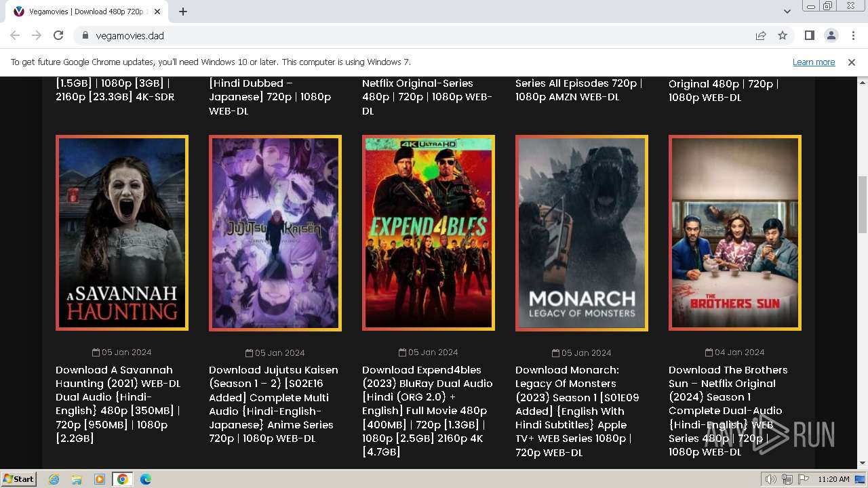Click the vegamovies.dad address bar
Screen dimensions: 868x488
tap(414, 35)
